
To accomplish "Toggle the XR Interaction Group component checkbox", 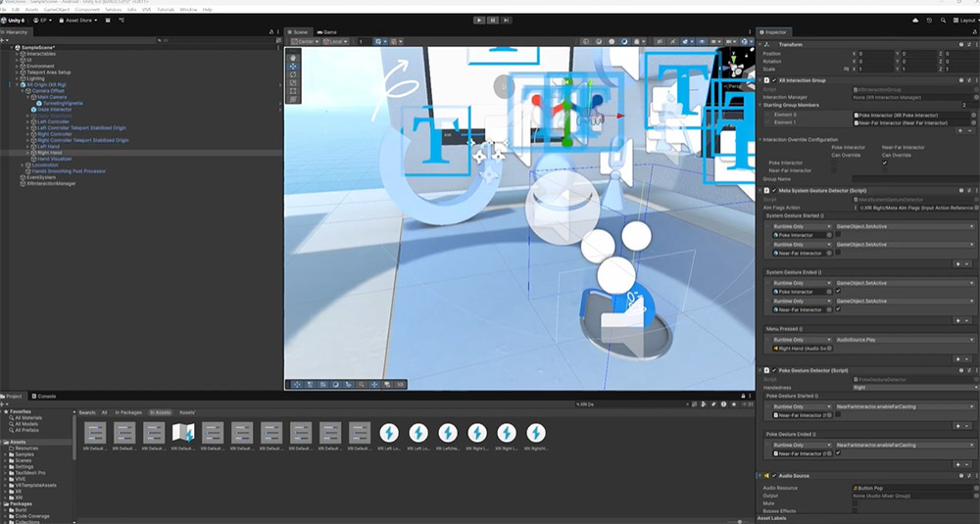I will pos(772,80).
